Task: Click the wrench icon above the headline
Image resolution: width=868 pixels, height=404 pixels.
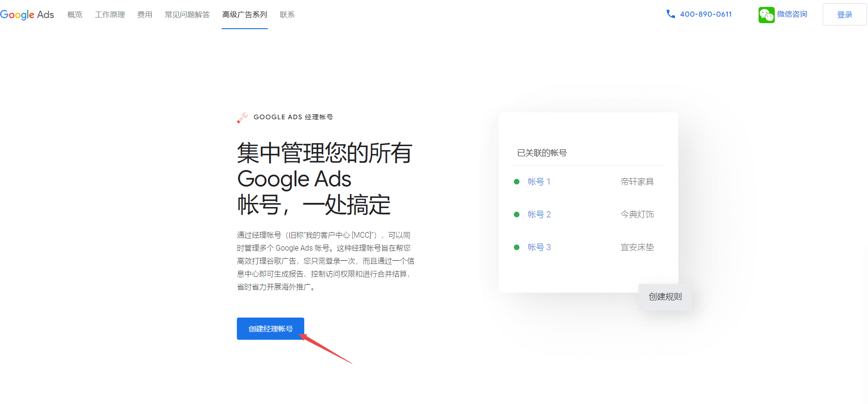Action: coord(242,117)
